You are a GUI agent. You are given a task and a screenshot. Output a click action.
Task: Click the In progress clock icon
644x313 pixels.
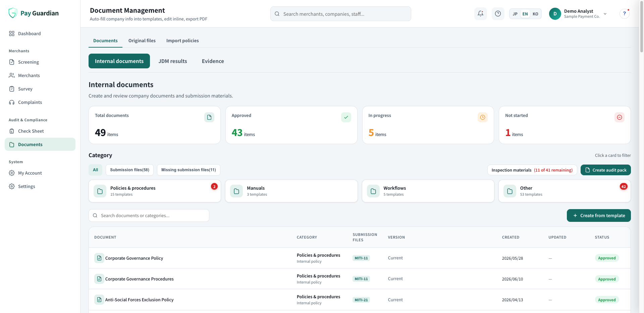pyautogui.click(x=483, y=117)
